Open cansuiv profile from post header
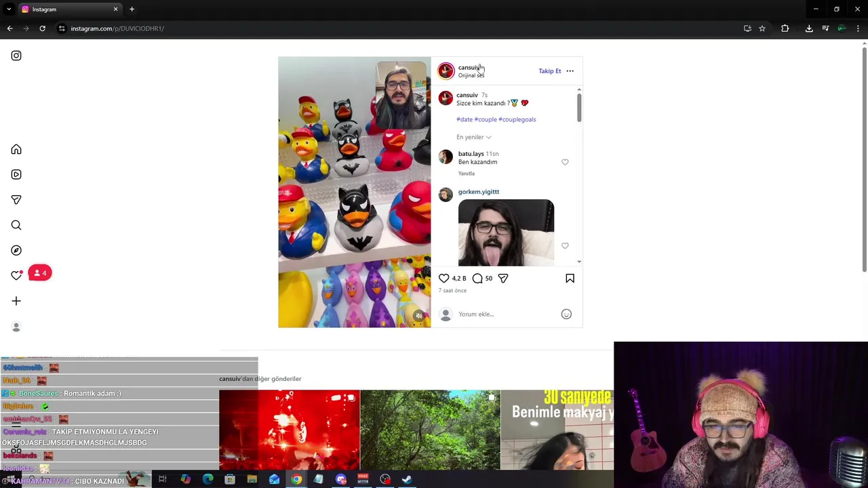This screenshot has height=488, width=868. click(x=469, y=67)
